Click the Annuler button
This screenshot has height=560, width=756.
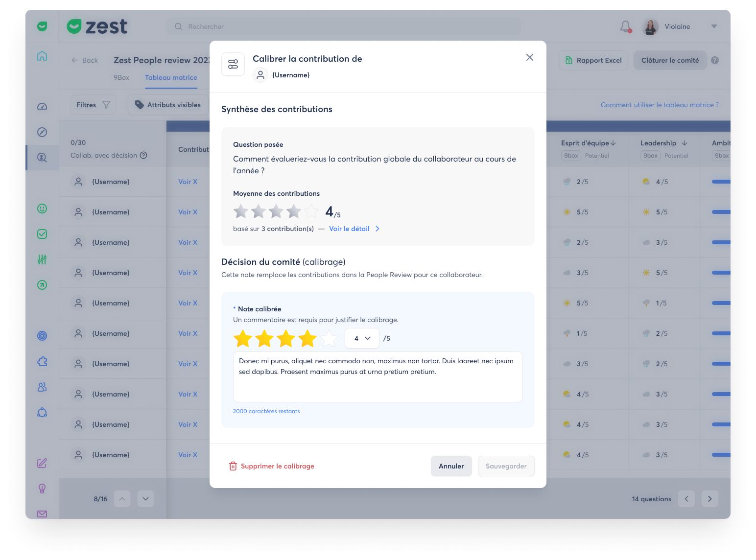tap(451, 466)
